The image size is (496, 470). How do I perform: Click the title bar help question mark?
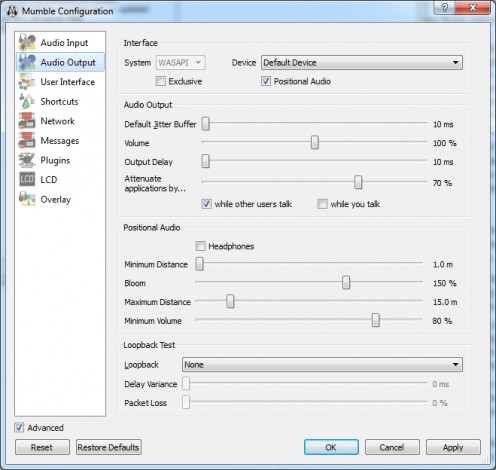point(445,8)
